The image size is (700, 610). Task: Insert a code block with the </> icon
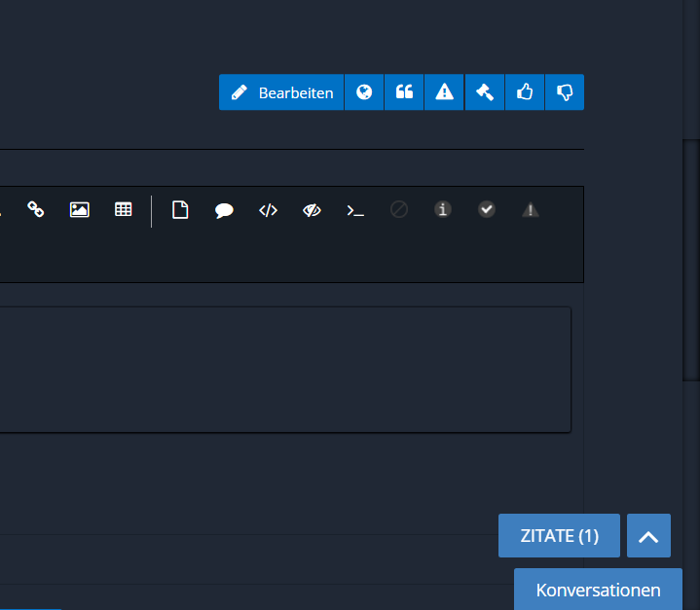pyautogui.click(x=268, y=210)
